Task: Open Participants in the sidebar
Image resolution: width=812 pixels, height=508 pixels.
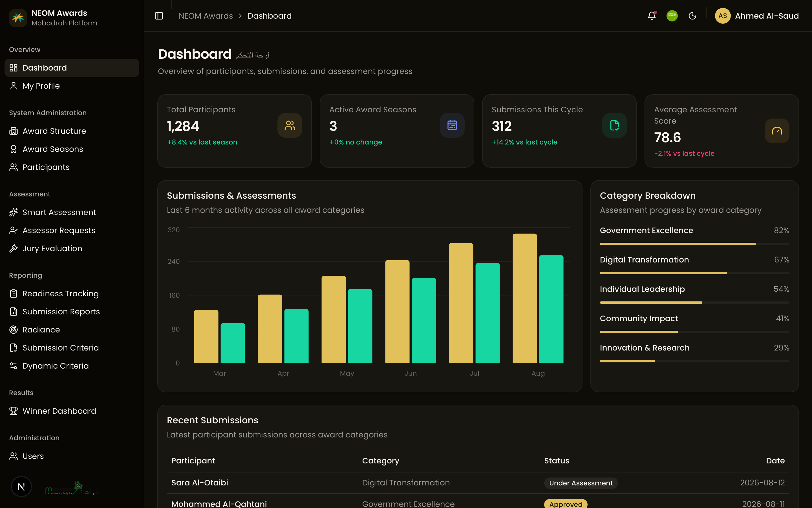Action: [x=72, y=167]
